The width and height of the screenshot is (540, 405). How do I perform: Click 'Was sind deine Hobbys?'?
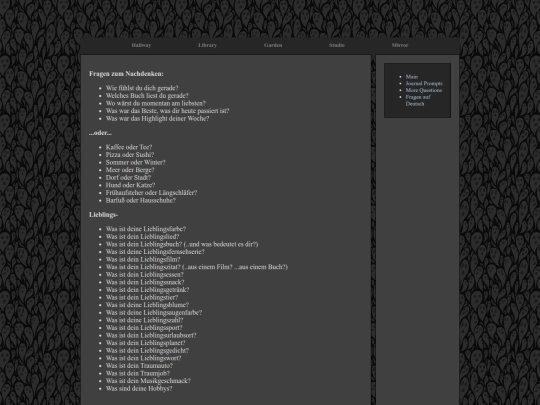tap(139, 388)
